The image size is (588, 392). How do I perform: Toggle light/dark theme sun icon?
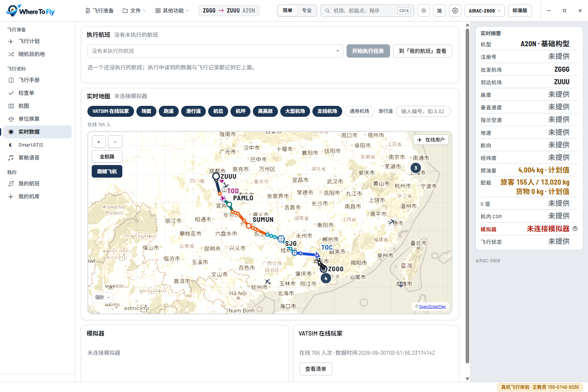click(x=424, y=11)
